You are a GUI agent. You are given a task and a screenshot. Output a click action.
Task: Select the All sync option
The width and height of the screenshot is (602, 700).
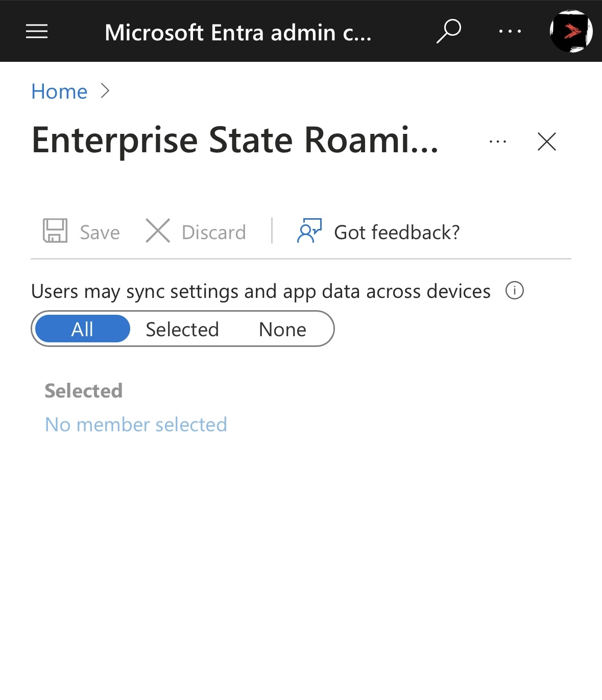(x=82, y=329)
